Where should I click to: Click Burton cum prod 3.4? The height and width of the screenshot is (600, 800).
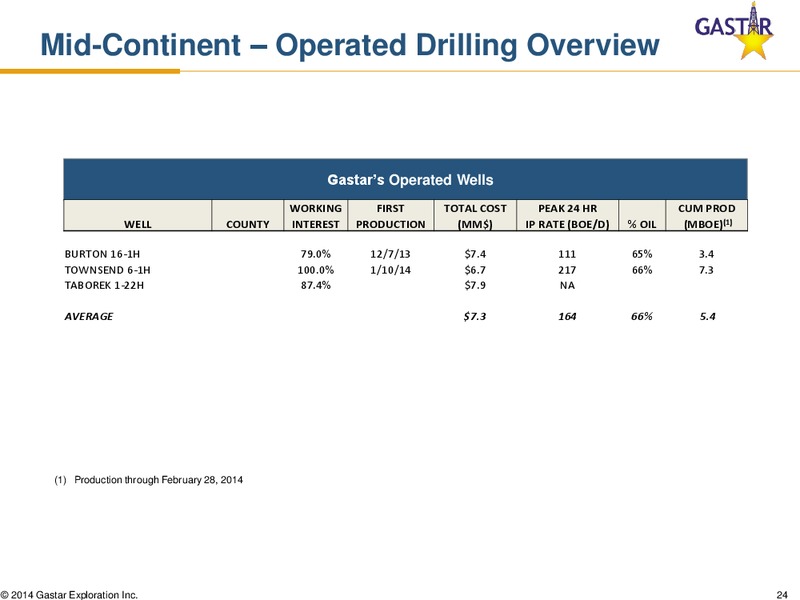[x=707, y=254]
